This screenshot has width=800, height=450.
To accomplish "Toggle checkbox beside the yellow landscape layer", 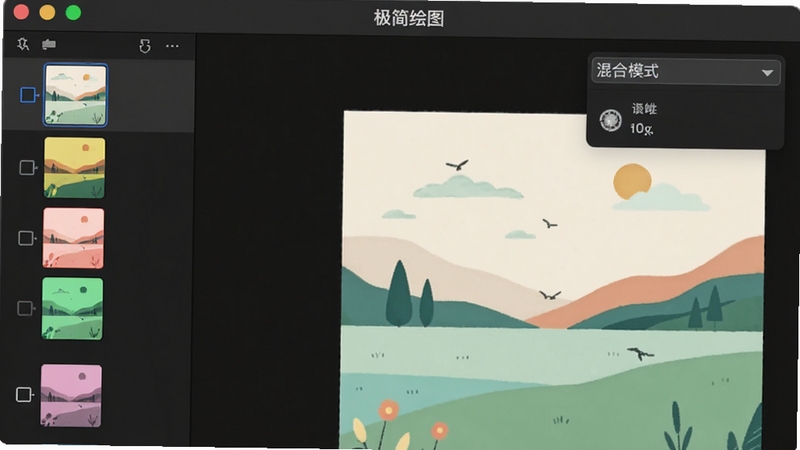I will tap(27, 167).
